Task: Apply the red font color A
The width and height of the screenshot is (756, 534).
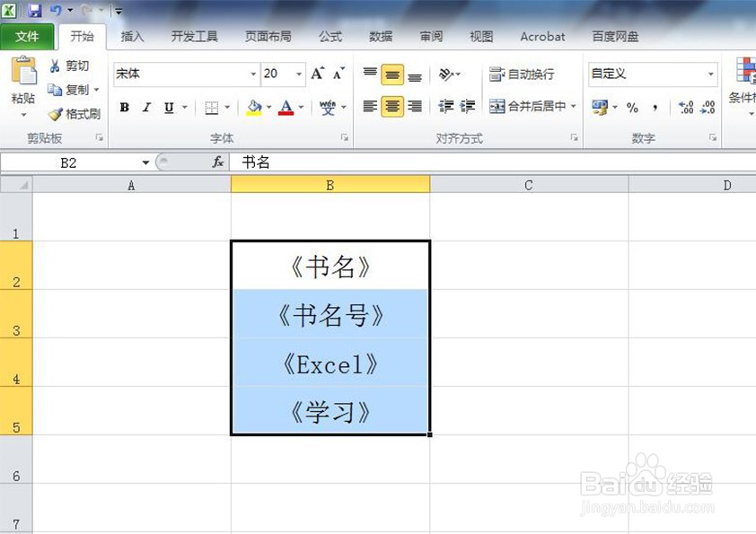Action: [286, 108]
